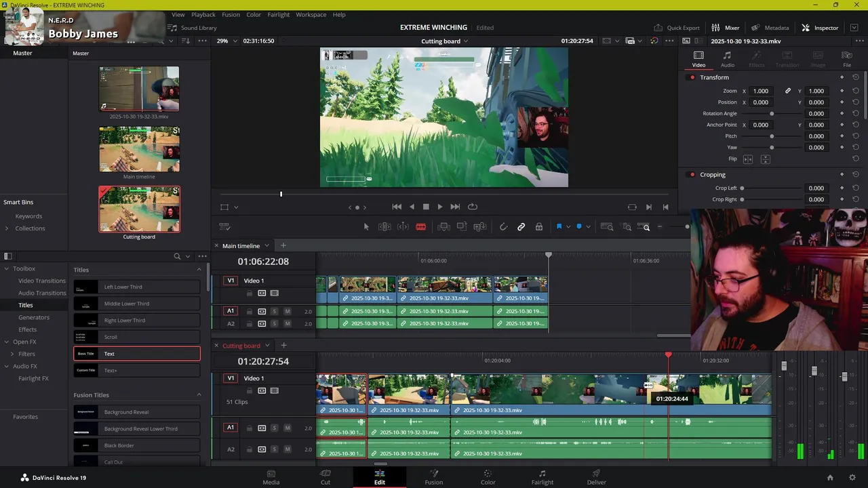Play the viewer in reverse
The image size is (868, 488).
[x=412, y=207]
